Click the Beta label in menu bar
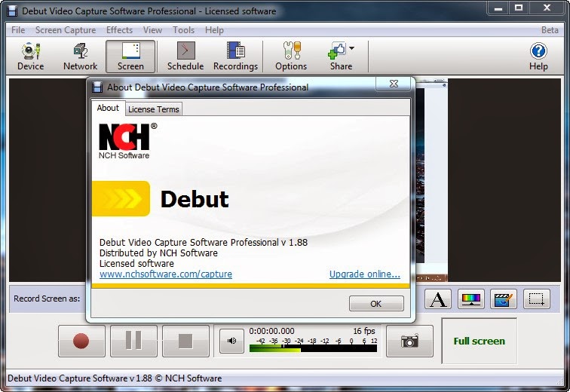570x392 pixels. tap(550, 30)
